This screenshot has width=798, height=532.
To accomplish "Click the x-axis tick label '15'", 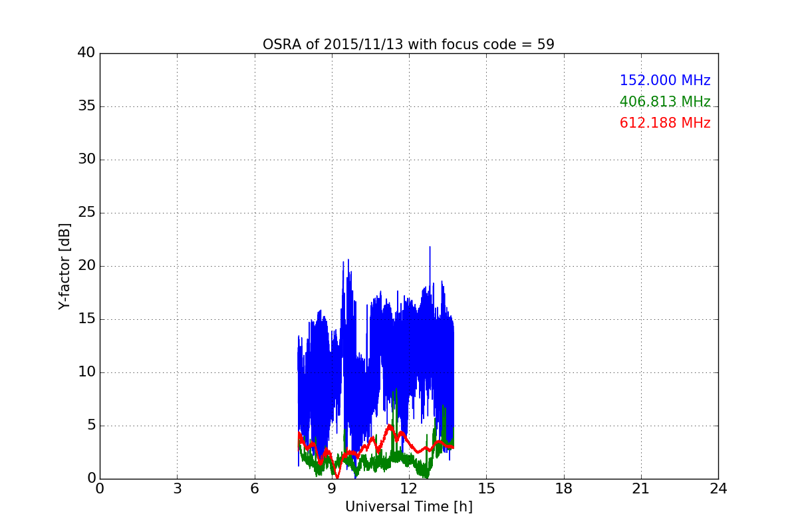I will [486, 489].
